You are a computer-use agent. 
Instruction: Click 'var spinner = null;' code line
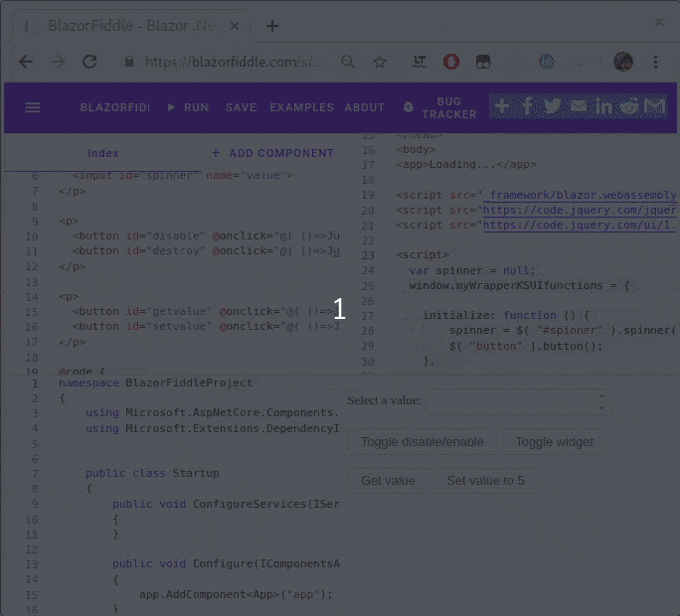coord(472,270)
